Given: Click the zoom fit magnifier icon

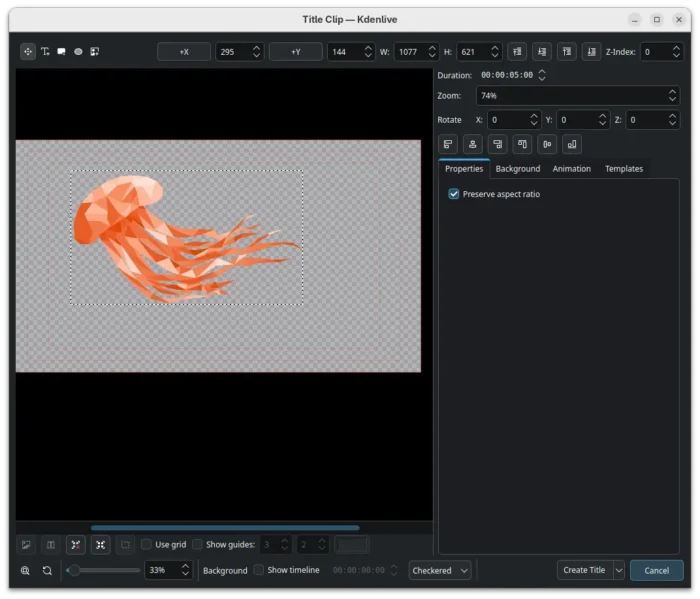Looking at the screenshot, I should [x=26, y=570].
